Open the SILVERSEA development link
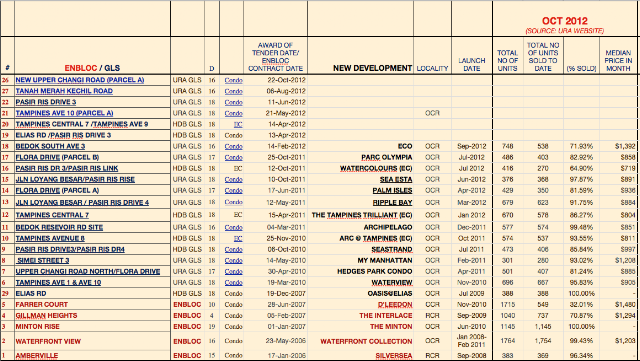The height and width of the screenshot is (361, 640). pos(393,356)
